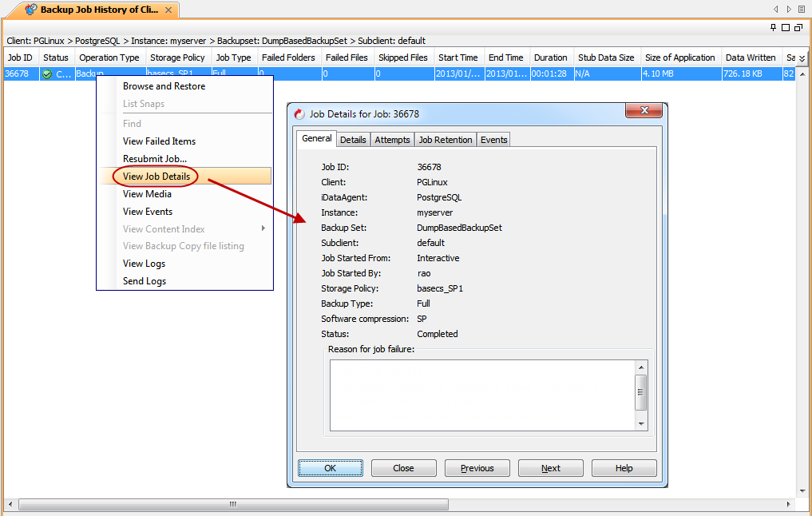Open the Job Retention tab
Viewport: 812px width, 516px height.
(446, 140)
